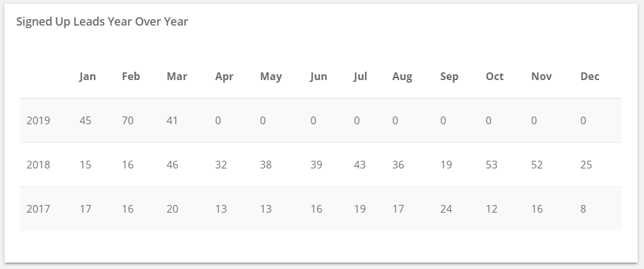Screen dimensions: 644x269
Task: Click the 2017 December value 8
Action: coord(583,209)
